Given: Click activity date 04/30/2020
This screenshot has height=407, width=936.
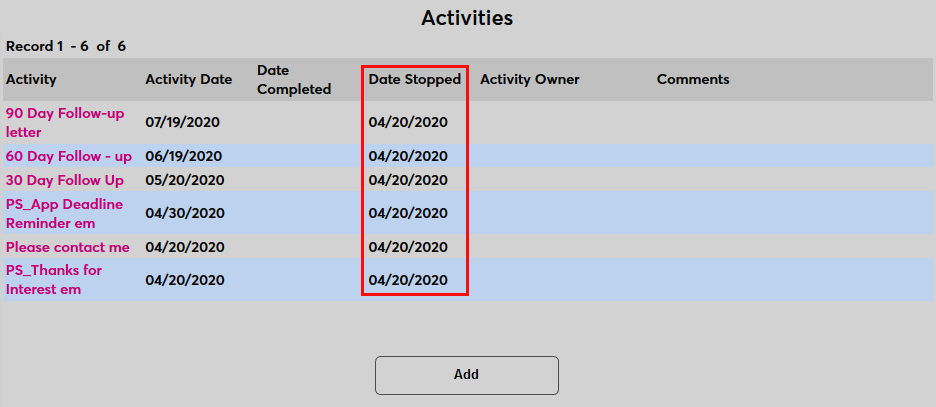Looking at the screenshot, I should pyautogui.click(x=182, y=213).
